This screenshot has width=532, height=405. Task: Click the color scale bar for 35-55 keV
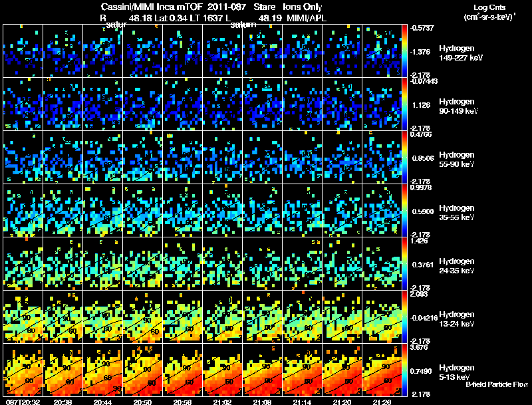[404, 211]
